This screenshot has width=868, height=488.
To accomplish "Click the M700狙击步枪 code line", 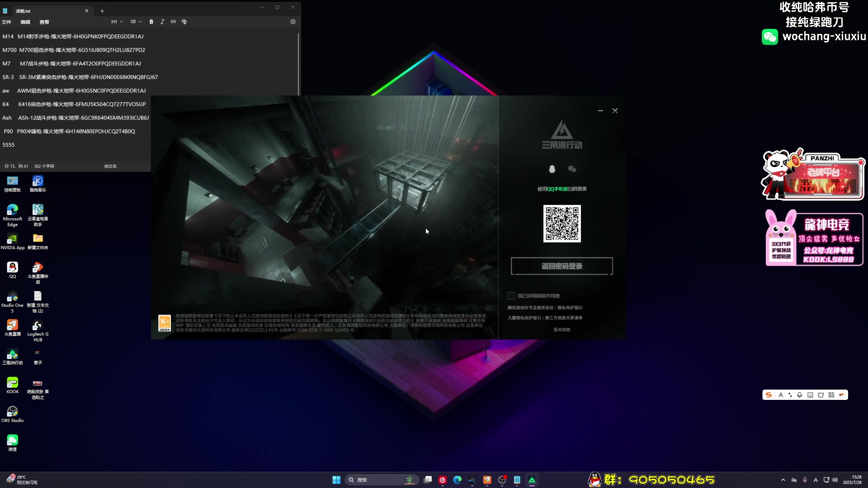I will [x=74, y=50].
